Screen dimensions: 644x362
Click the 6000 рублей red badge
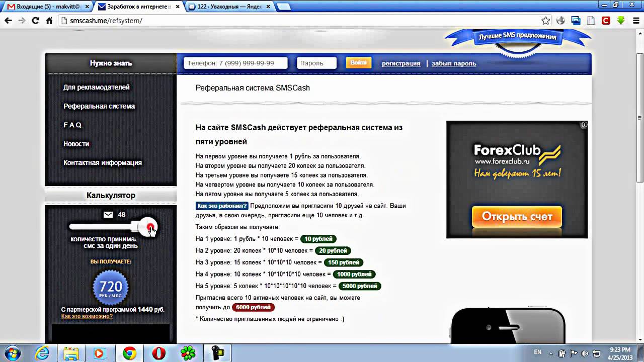[x=253, y=307]
